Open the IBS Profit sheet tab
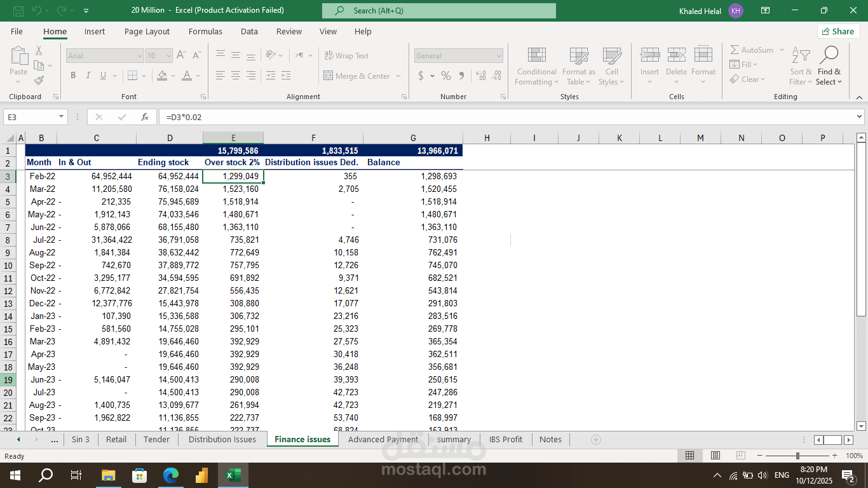 506,439
